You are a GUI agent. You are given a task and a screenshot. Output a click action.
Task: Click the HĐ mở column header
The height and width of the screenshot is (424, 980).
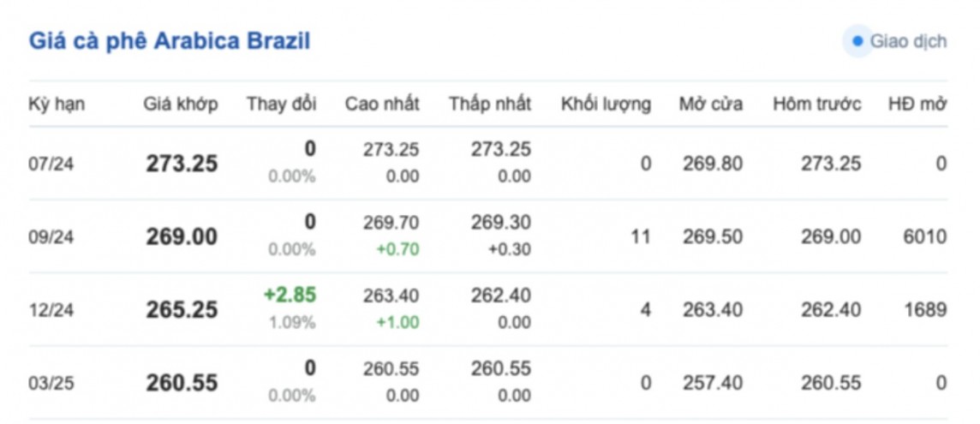tap(917, 105)
